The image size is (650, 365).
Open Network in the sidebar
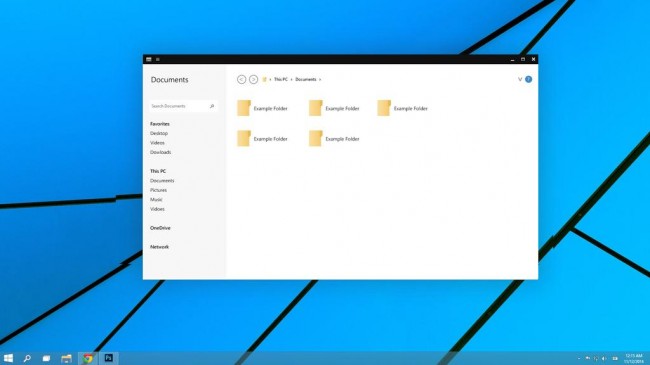click(x=159, y=247)
